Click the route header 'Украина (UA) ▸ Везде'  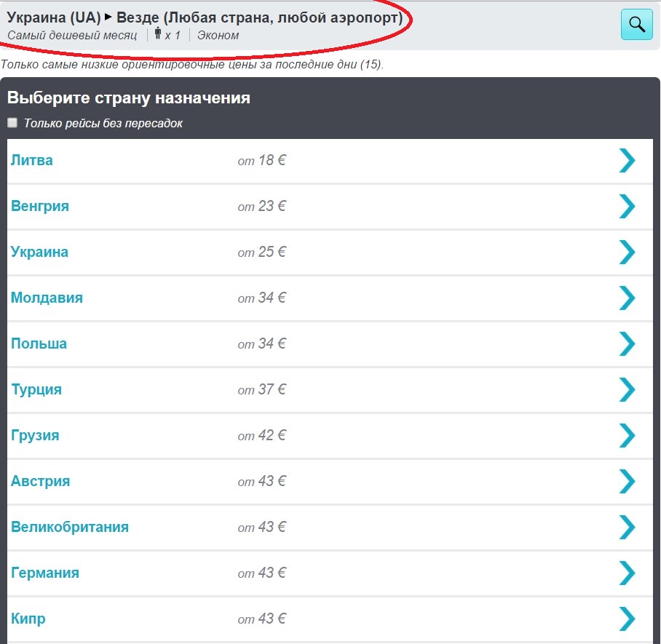click(x=205, y=17)
